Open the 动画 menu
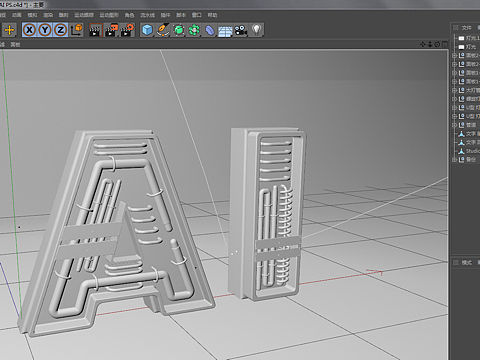Image resolution: width=480 pixels, height=360 pixels. 16,15
